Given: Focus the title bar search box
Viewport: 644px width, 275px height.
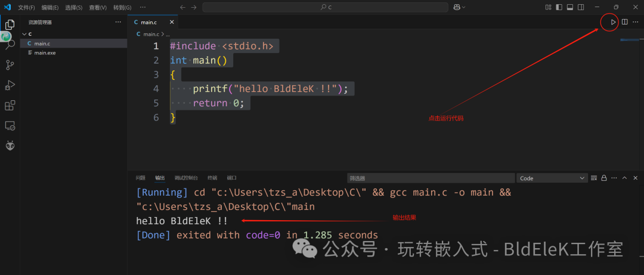Looking at the screenshot, I should [326, 7].
